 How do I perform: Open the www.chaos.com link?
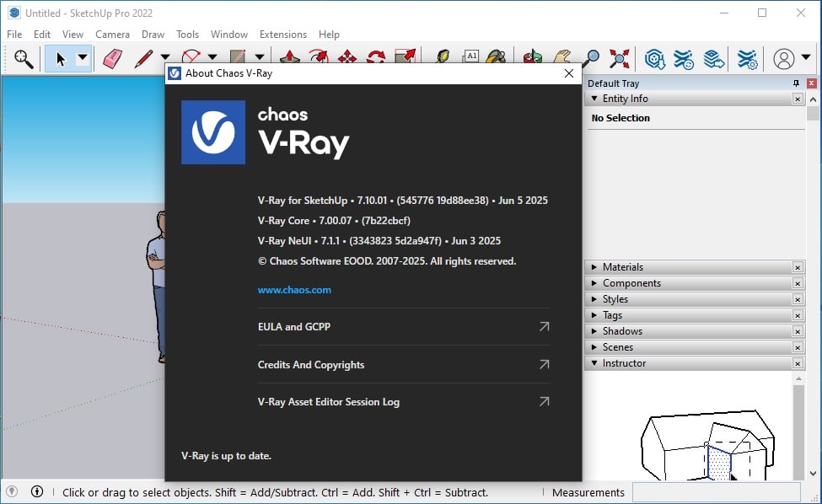click(x=294, y=290)
